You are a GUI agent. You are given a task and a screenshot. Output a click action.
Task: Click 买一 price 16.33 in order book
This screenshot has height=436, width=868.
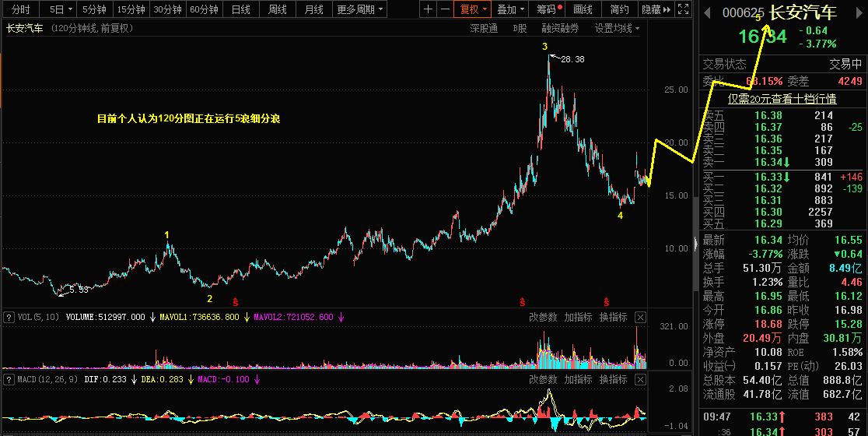768,177
